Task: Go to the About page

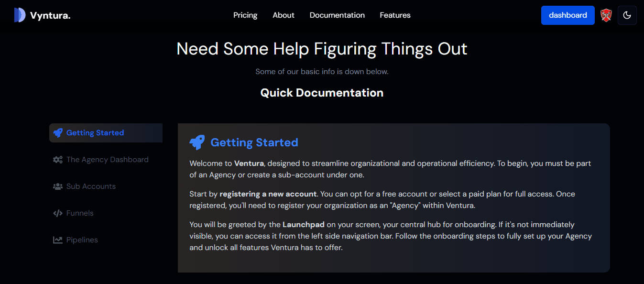Action: [284, 15]
